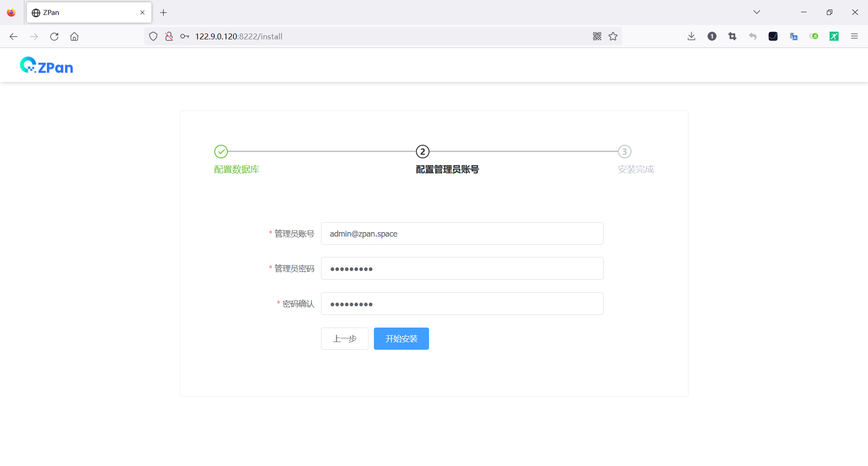The height and width of the screenshot is (466, 868).
Task: Click the ZPan logo
Action: click(46, 65)
